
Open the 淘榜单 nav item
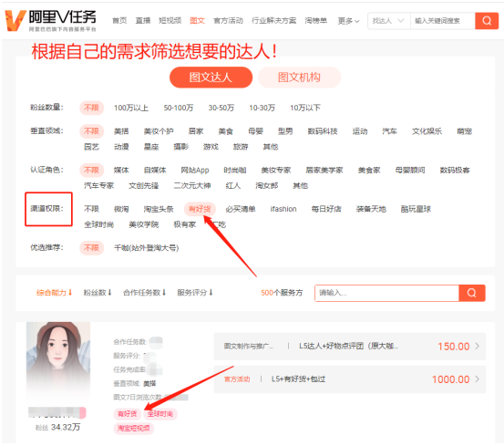point(316,21)
